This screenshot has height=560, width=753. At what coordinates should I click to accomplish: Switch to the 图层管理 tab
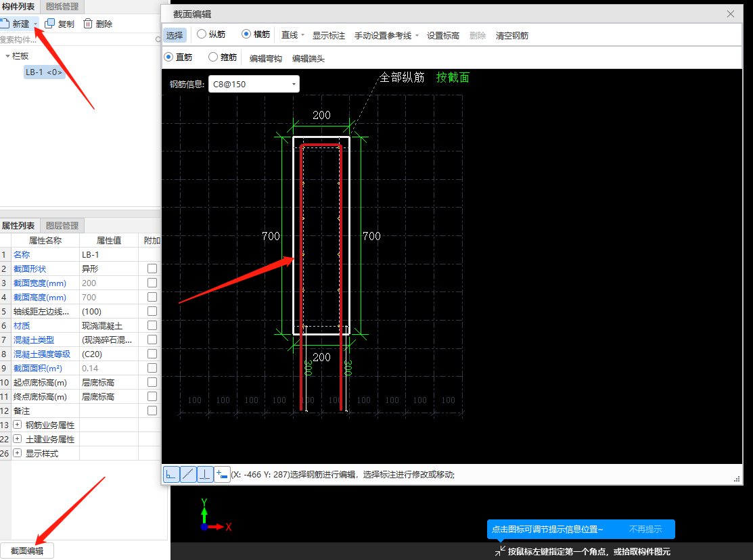62,225
